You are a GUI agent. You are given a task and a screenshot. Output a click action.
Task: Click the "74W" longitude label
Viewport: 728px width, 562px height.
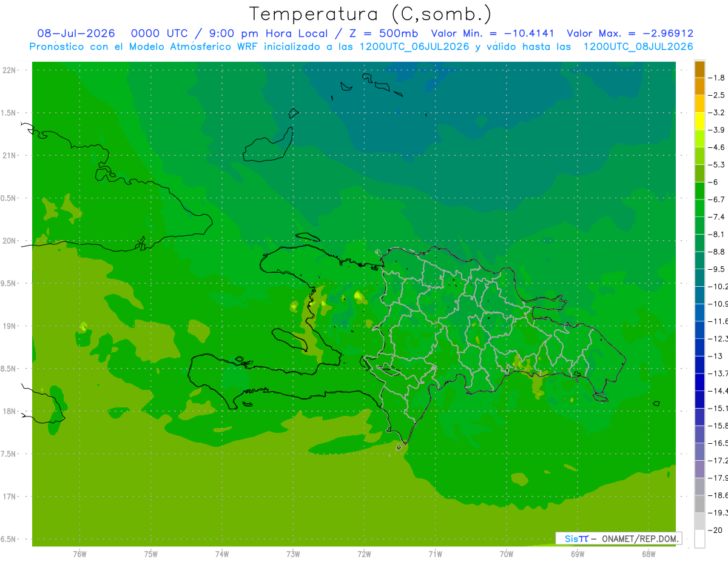(x=222, y=554)
